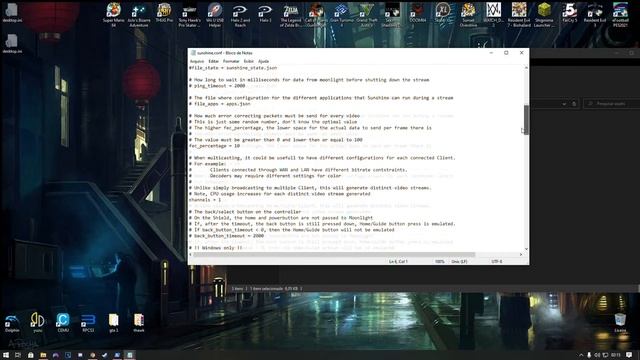The height and width of the screenshot is (360, 640).
Task: Click the scroll right arrow in Notepad
Action: (521, 255)
